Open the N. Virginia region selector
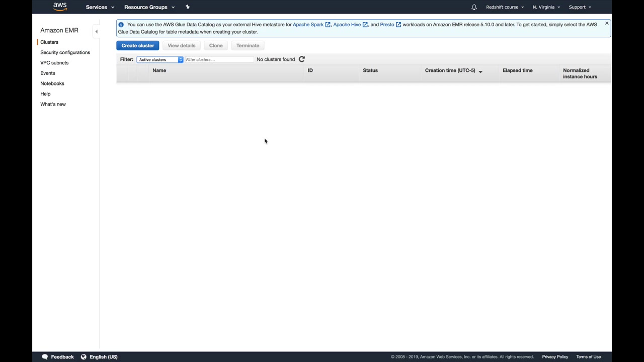The width and height of the screenshot is (644, 362). coord(546,7)
